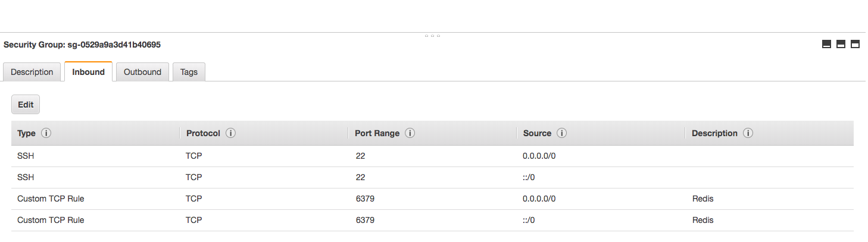Switch to the Description tab
Image resolution: width=868 pixels, height=242 pixels.
(32, 72)
